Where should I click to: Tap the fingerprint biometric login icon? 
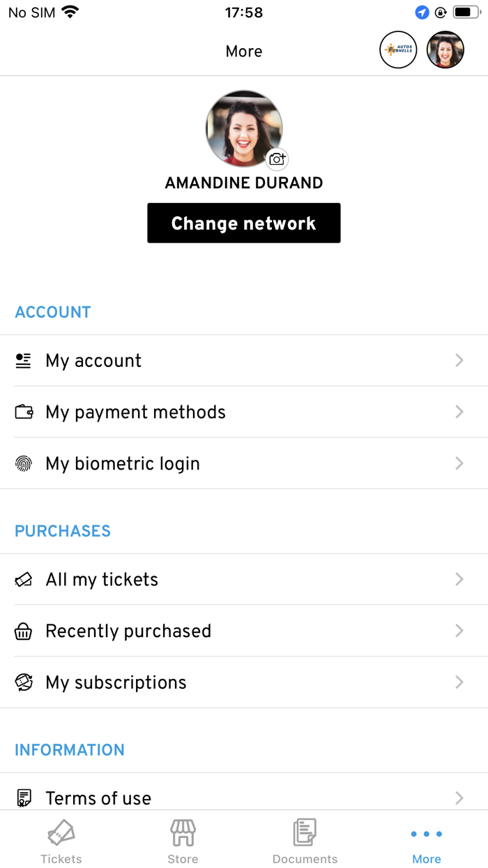24,463
